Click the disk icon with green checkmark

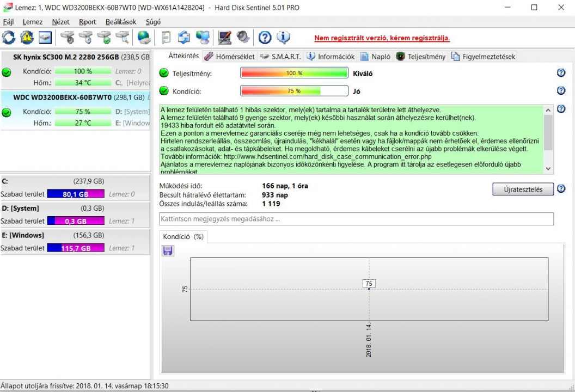104,37
